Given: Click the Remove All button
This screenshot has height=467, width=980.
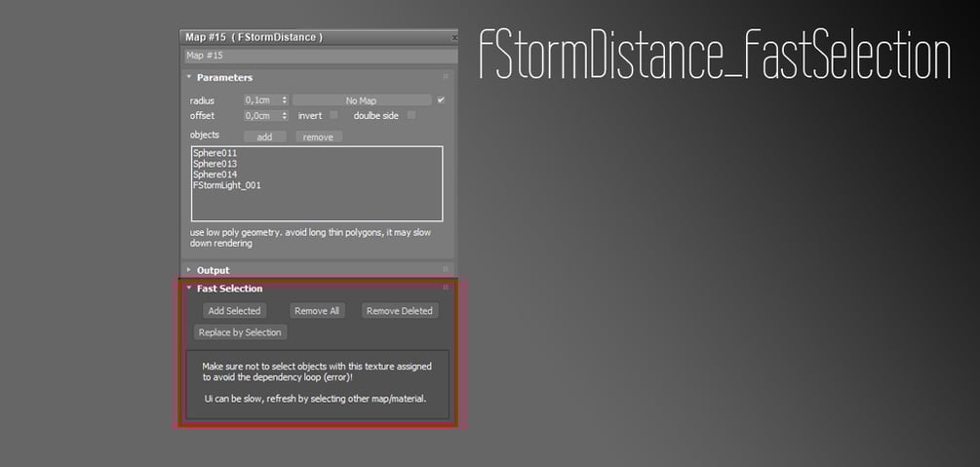Looking at the screenshot, I should point(317,311).
